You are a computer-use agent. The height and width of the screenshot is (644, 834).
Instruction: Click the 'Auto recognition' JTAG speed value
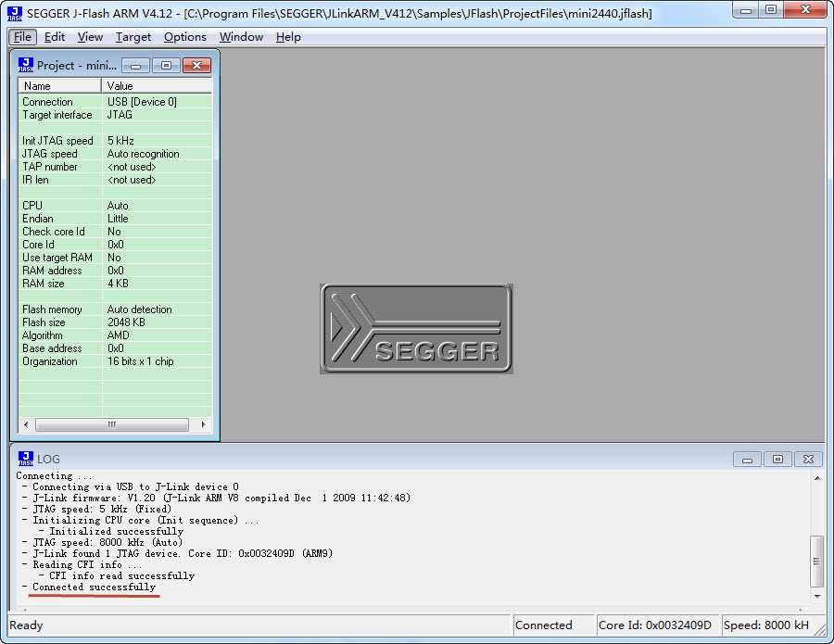tap(143, 154)
